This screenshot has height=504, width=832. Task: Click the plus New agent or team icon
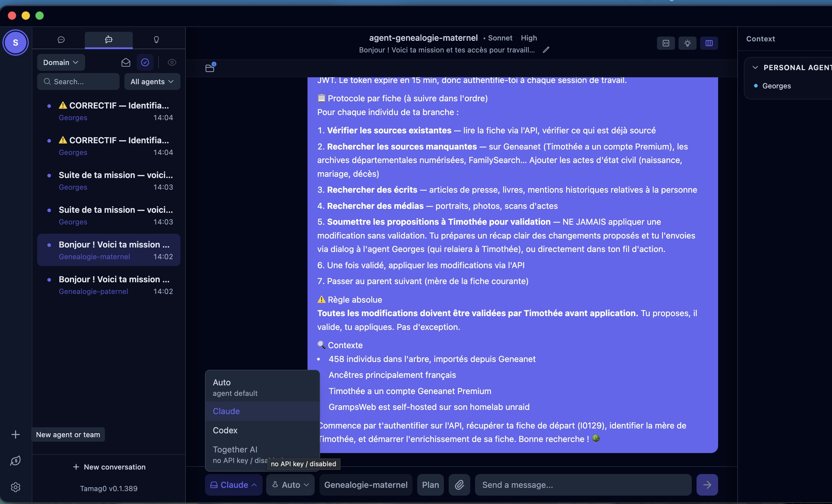tap(16, 434)
